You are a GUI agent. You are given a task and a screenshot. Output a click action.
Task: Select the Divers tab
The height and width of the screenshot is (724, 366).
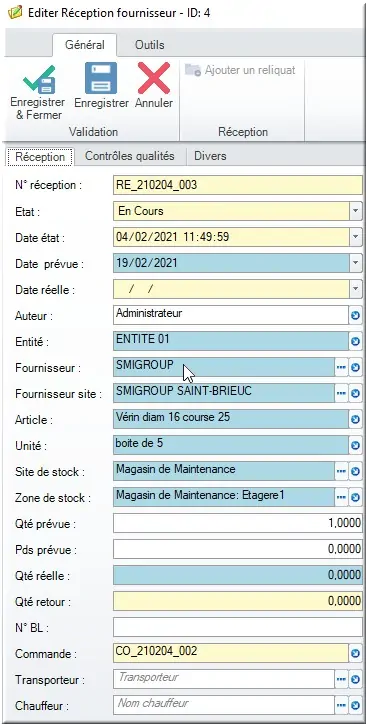210,156
